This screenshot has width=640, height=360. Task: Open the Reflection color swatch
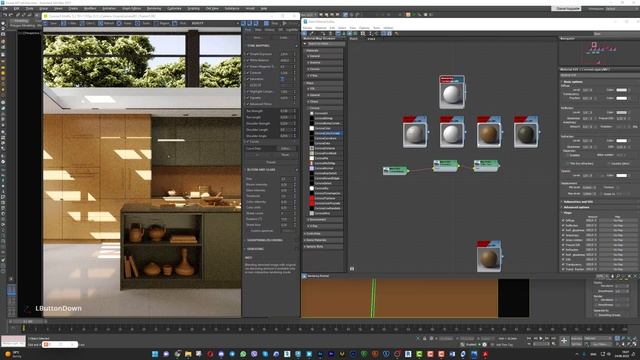pyautogui.click(x=621, y=112)
